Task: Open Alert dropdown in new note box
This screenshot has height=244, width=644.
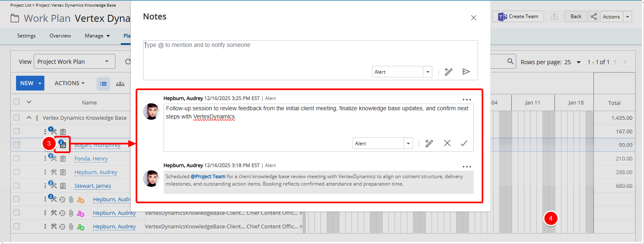Action: point(428,72)
